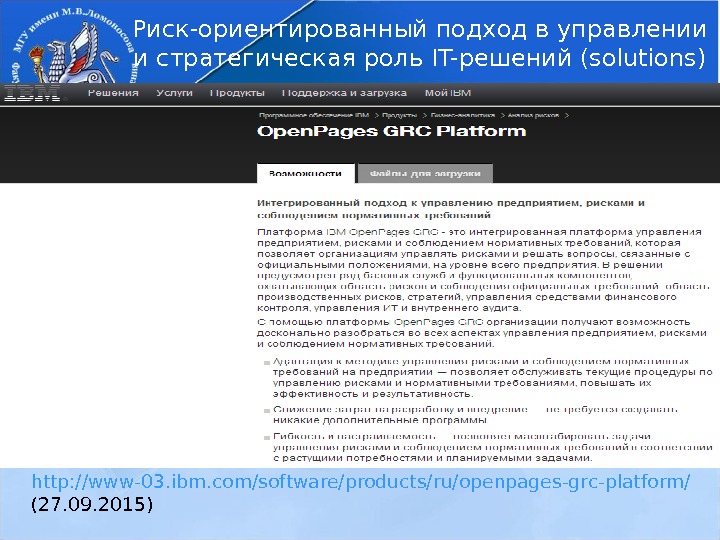
Task: Click bullet text starting Адаптация к методике
Action: point(492,377)
